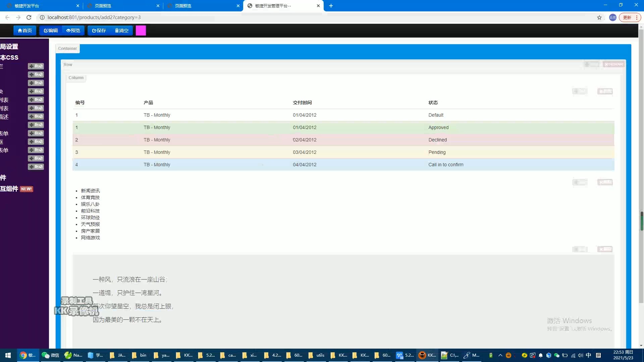644x362 pixels.
Task: Go back in browser history
Action: click(7, 17)
